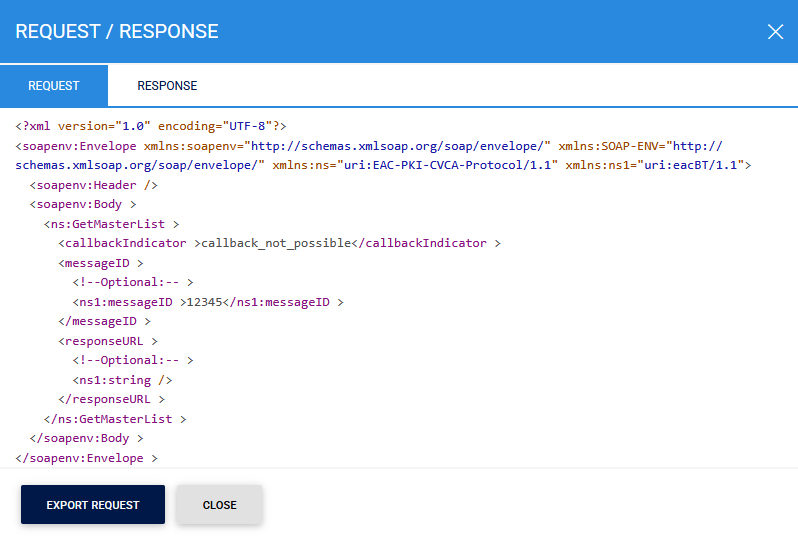This screenshot has height=539, width=798.
Task: Click the EXPORT REQUEST button
Action: coord(93,504)
